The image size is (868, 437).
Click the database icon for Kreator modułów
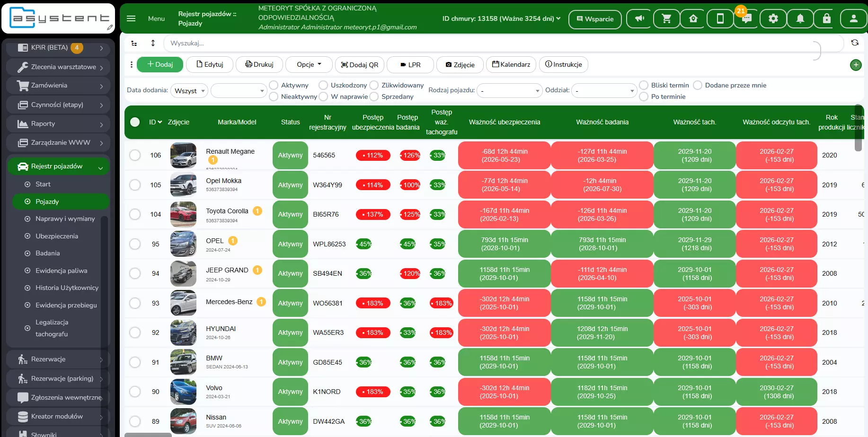pyautogui.click(x=23, y=417)
